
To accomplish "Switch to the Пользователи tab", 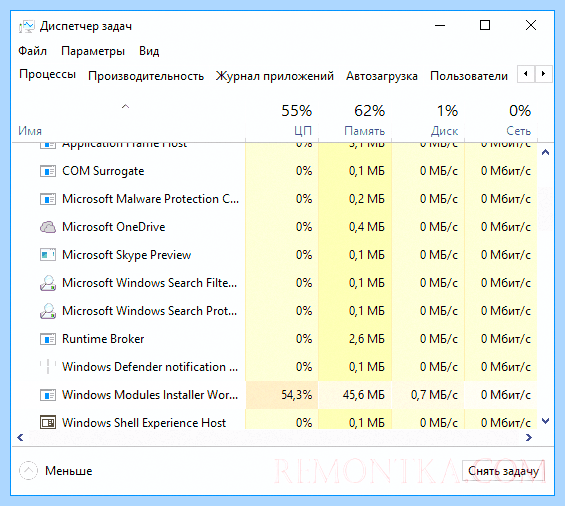I will [469, 76].
